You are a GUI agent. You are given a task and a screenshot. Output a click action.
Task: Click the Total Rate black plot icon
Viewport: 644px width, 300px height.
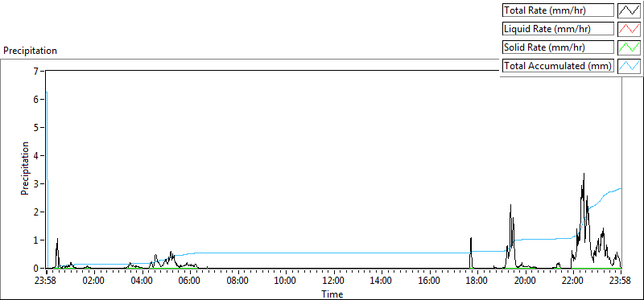630,10
